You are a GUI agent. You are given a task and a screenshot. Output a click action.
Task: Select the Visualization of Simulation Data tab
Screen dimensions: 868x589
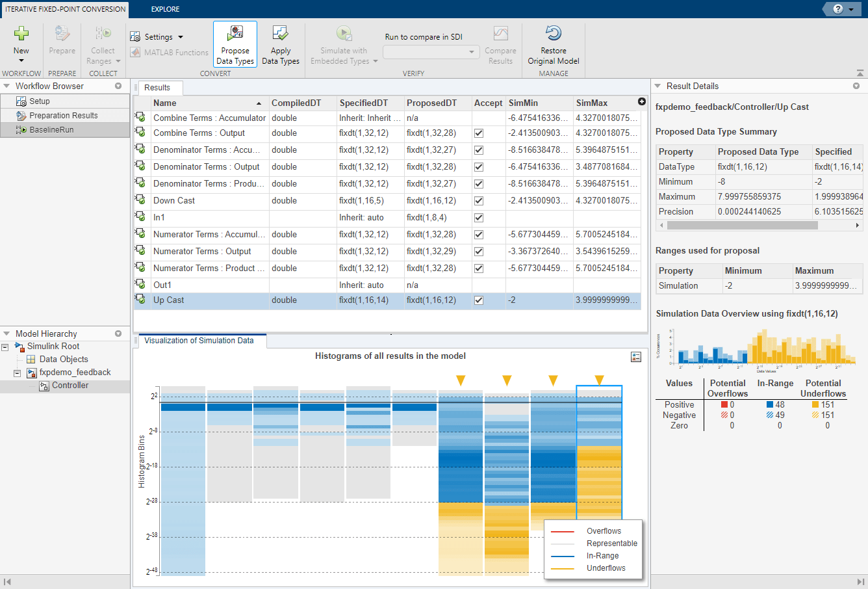(x=199, y=341)
